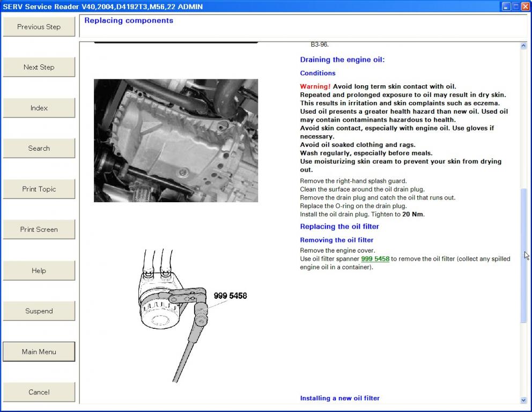
Task: Click the 'Conditions' subheading
Action: [317, 73]
